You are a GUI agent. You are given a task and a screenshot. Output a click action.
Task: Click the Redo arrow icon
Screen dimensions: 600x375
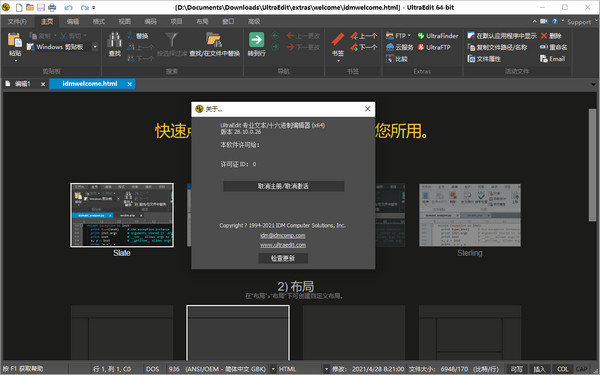click(85, 8)
